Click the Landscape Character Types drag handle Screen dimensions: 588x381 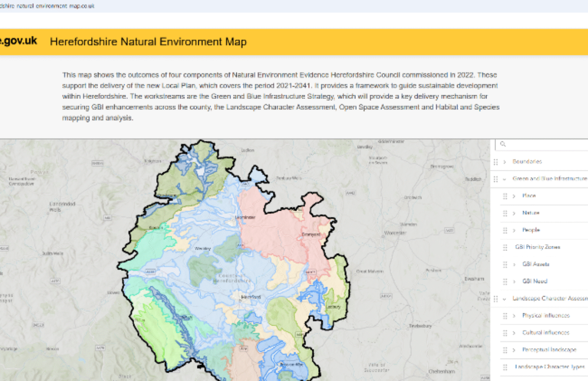pos(505,367)
